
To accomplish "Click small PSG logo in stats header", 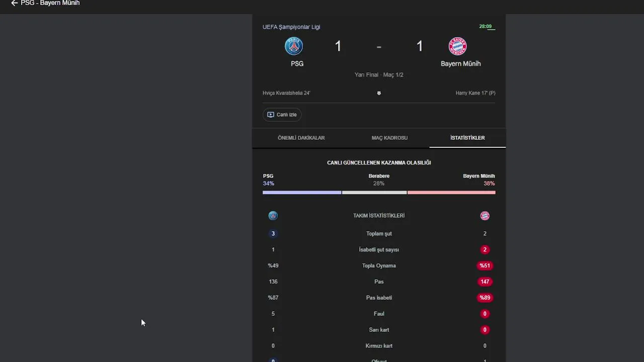I will 273,216.
